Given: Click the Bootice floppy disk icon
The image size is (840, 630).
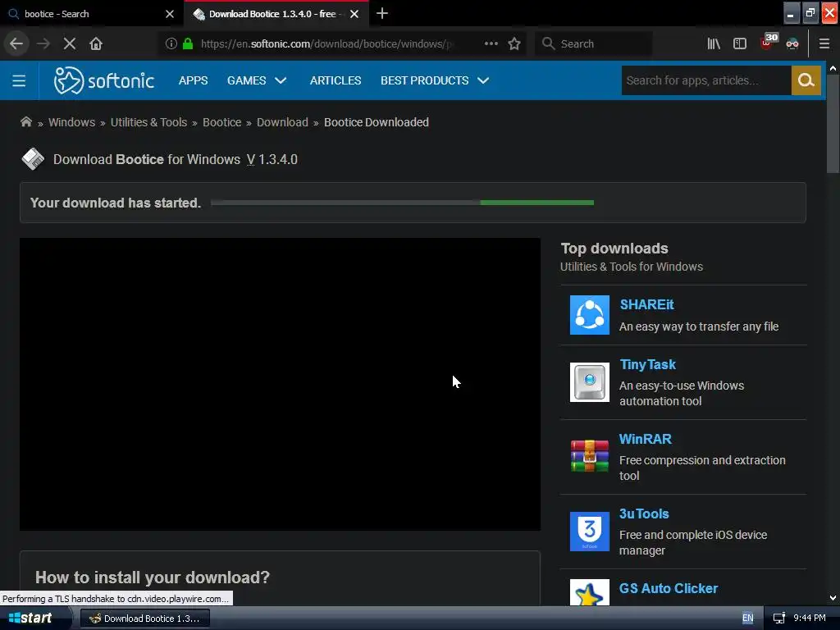Looking at the screenshot, I should tap(33, 159).
